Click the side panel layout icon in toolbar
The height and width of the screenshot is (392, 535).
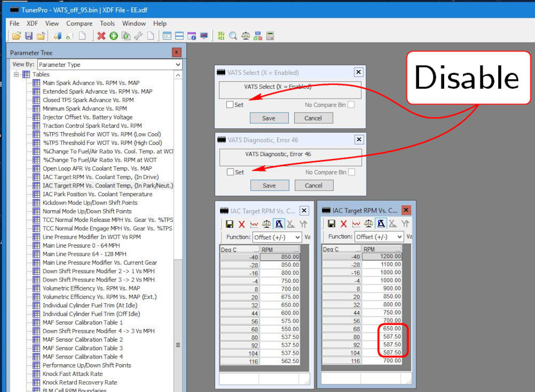point(167,36)
